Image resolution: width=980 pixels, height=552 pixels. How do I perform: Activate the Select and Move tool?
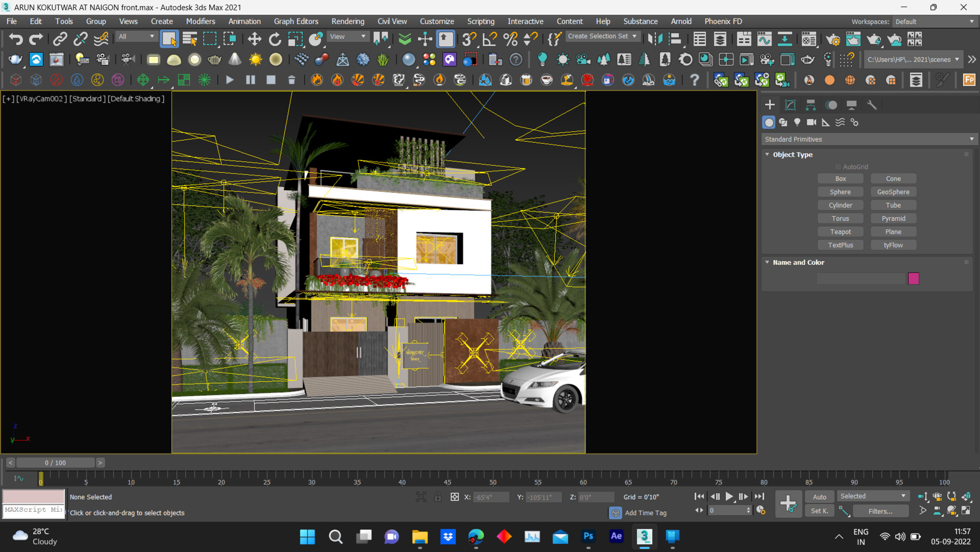coord(253,39)
